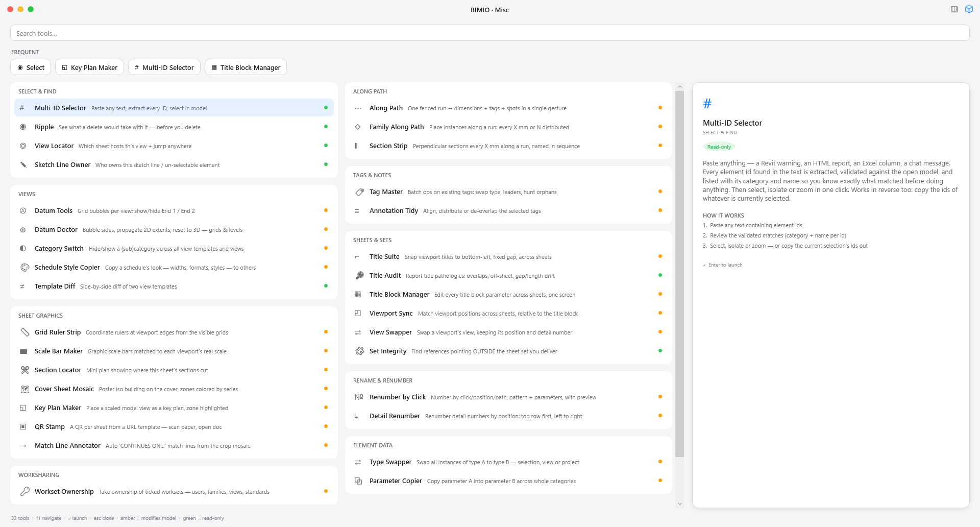Click the Category Switch half-circle icon
Viewport: 980px width, 527px height.
pyautogui.click(x=23, y=248)
